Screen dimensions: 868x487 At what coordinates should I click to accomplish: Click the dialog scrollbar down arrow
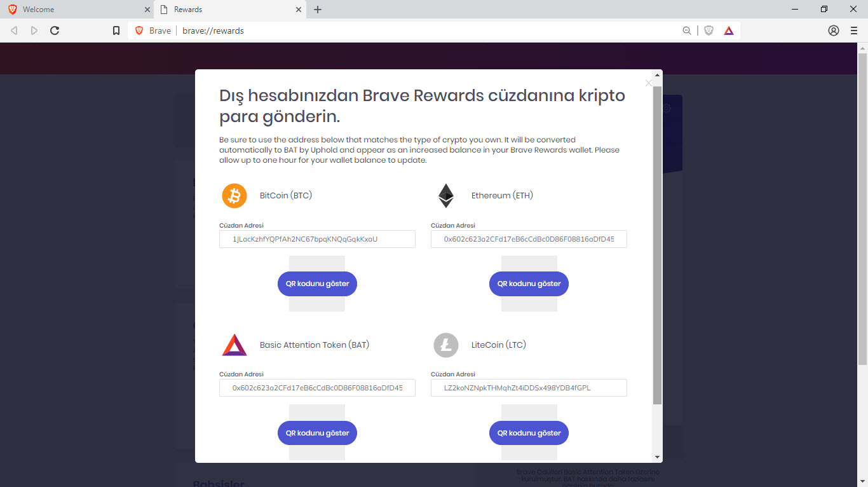657,457
